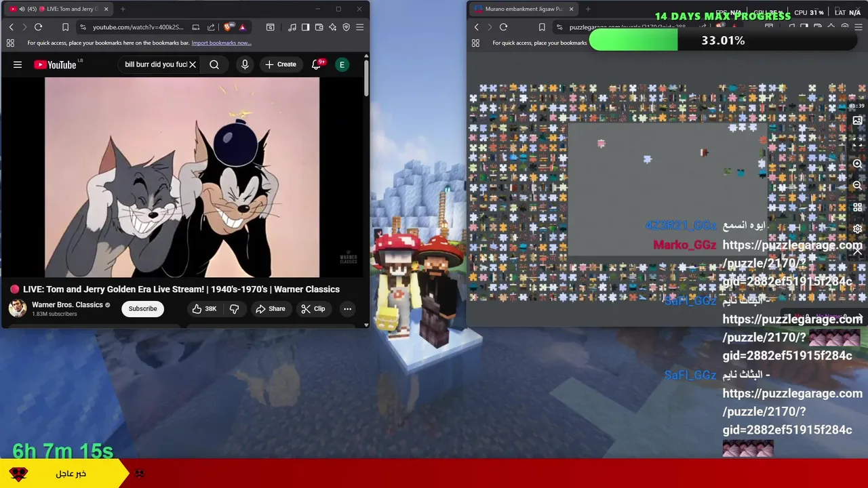Open Brave Shields lion icon in YouTube window
Screen dimensions: 868x488
(227, 27)
